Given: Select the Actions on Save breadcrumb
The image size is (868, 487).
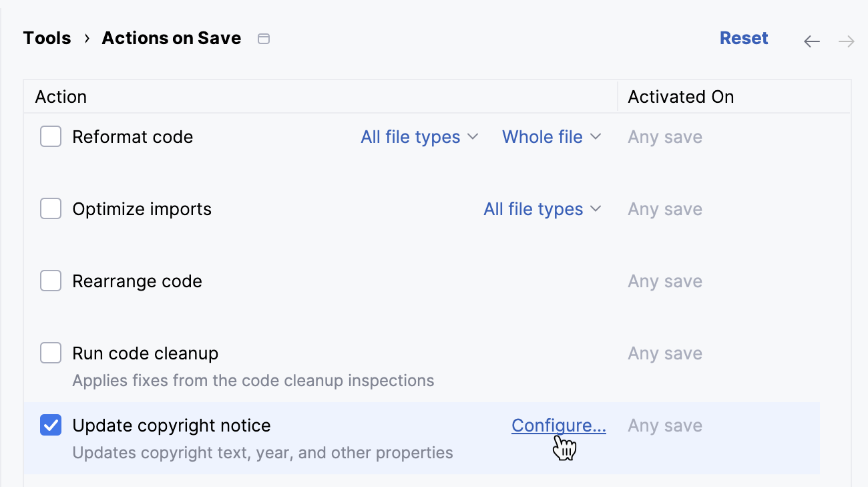Looking at the screenshot, I should 171,38.
